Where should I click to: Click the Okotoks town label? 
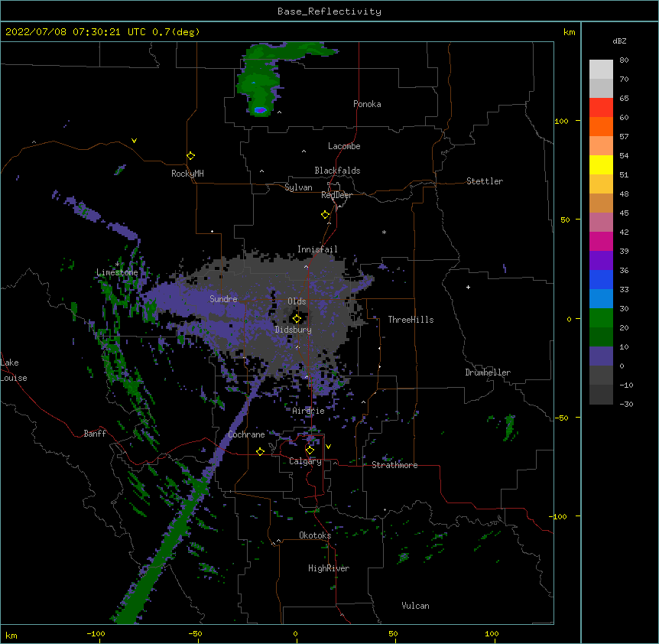coord(315,535)
